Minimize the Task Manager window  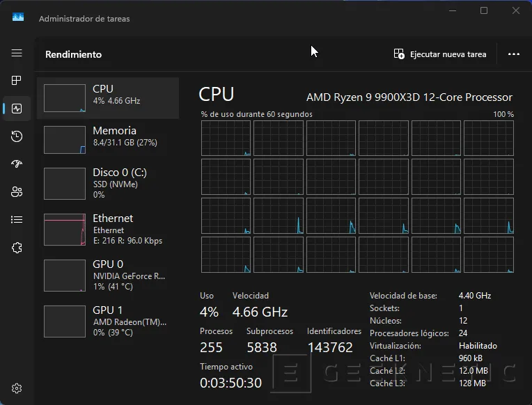click(x=452, y=11)
